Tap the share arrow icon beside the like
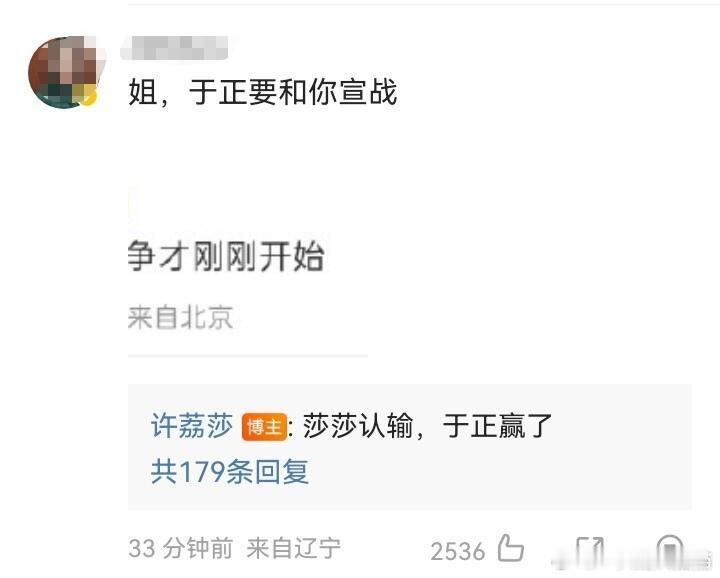Screen dimensions: 720x578 [590, 549]
